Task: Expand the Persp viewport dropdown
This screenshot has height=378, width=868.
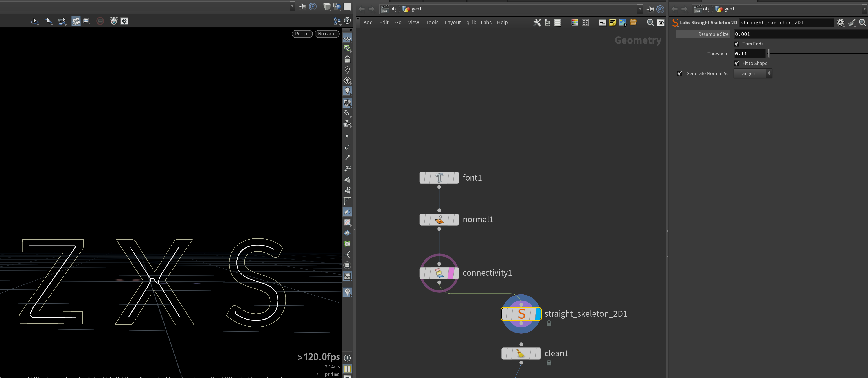Action: point(302,34)
